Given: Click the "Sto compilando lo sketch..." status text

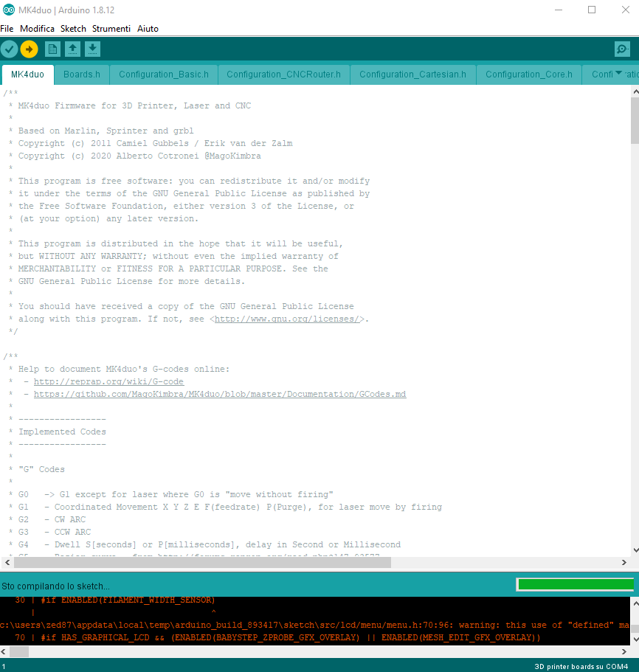Looking at the screenshot, I should click(x=55, y=586).
